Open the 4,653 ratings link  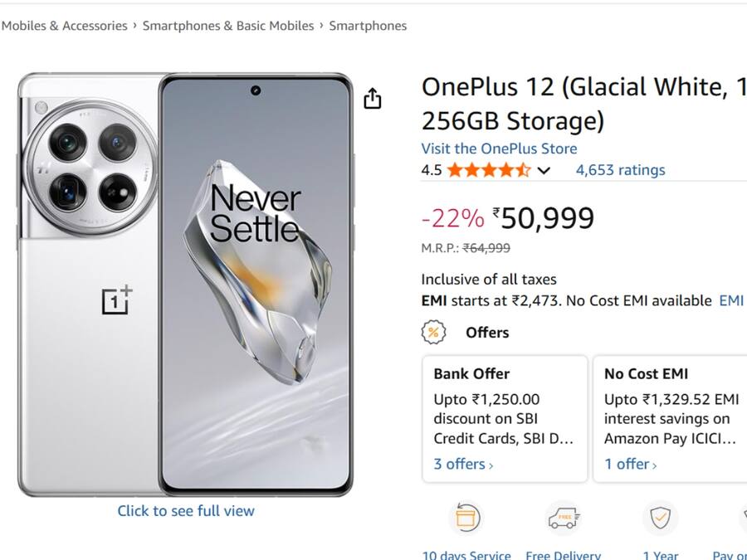click(620, 169)
